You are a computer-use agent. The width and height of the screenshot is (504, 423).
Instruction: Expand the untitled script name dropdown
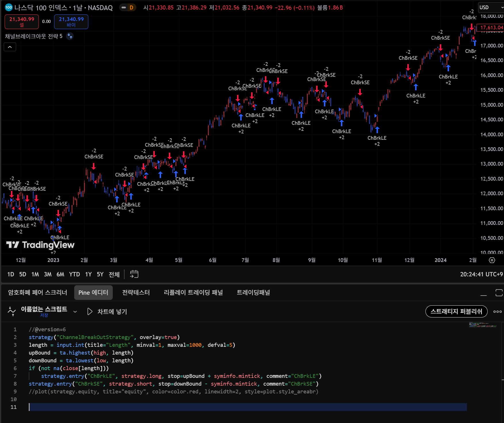click(75, 312)
